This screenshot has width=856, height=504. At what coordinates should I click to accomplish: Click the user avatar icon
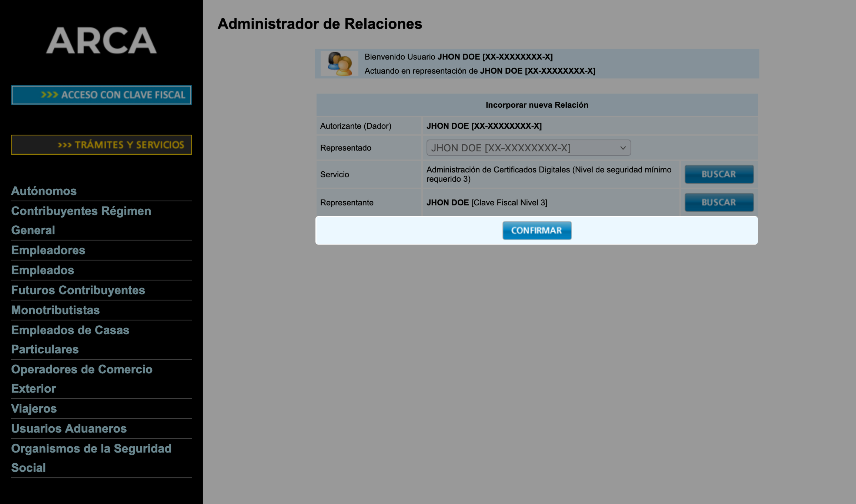click(x=339, y=64)
